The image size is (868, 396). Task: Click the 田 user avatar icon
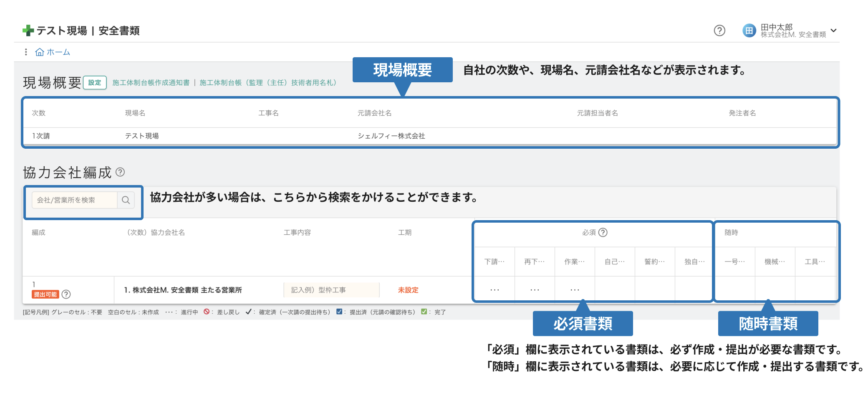[x=749, y=30]
